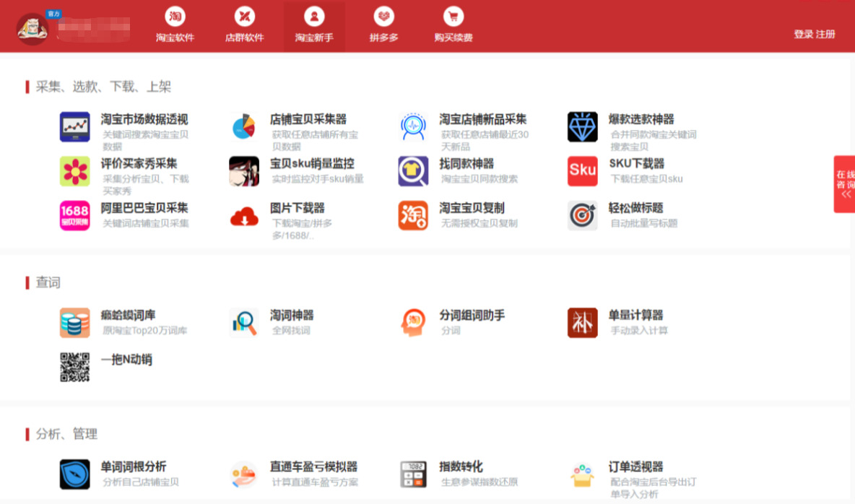The image size is (855, 504).
Task: Select the 爆款选款神器 diamond icon
Action: tap(582, 126)
